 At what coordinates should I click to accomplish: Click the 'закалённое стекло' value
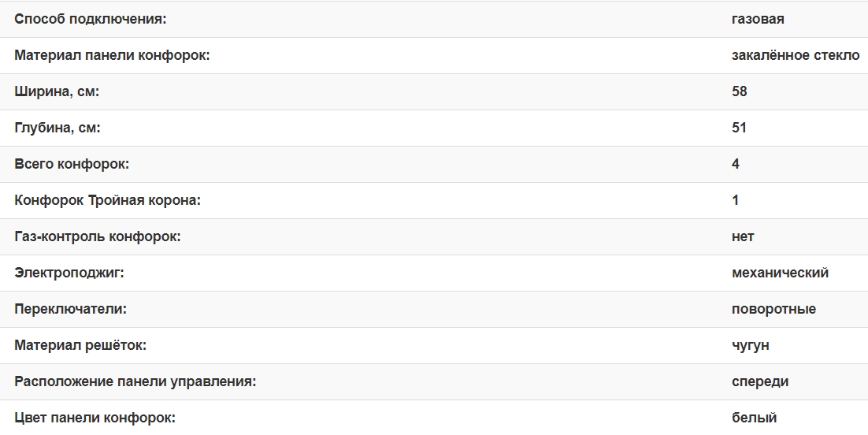pos(796,55)
